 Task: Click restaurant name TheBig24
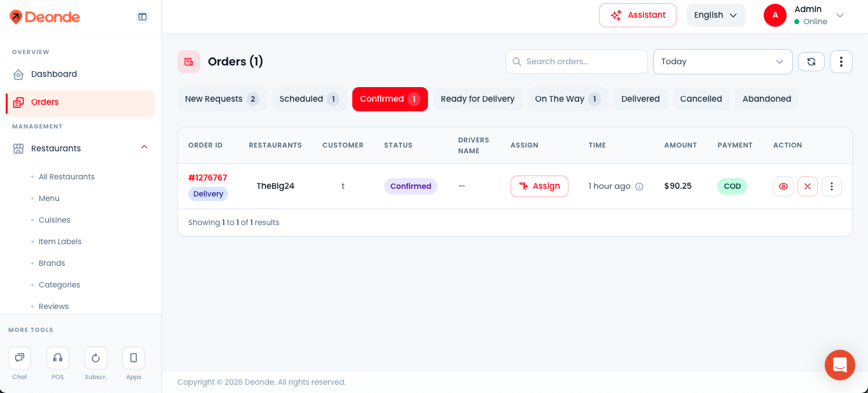pyautogui.click(x=275, y=186)
